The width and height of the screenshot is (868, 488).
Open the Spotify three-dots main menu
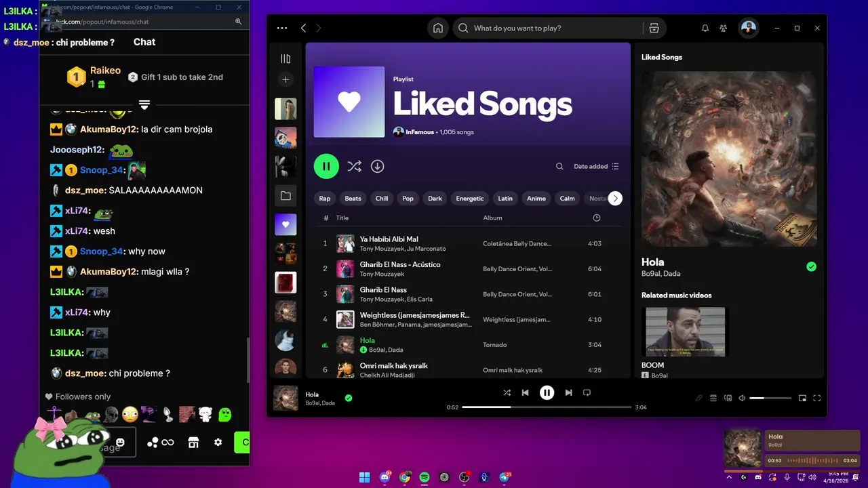click(282, 28)
